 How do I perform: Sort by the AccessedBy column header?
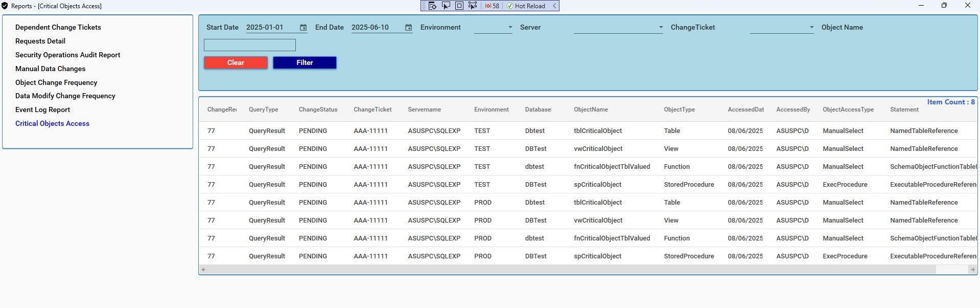pos(793,109)
